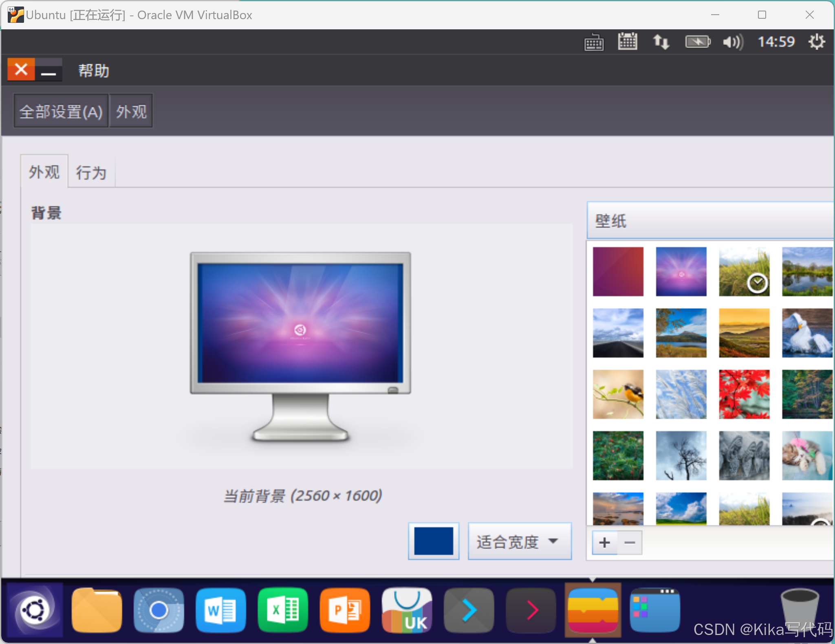This screenshot has height=644, width=835.
Task: Open the sound volume indicator
Action: pyautogui.click(x=733, y=42)
